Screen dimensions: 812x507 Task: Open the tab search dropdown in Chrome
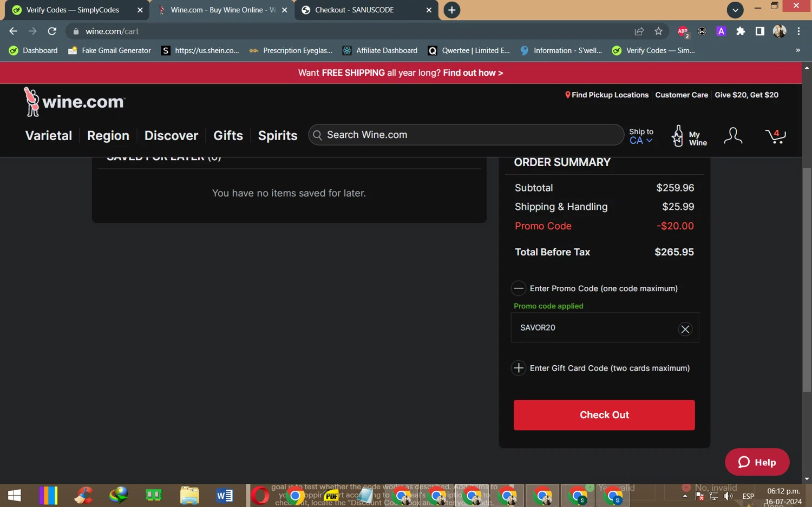click(735, 10)
